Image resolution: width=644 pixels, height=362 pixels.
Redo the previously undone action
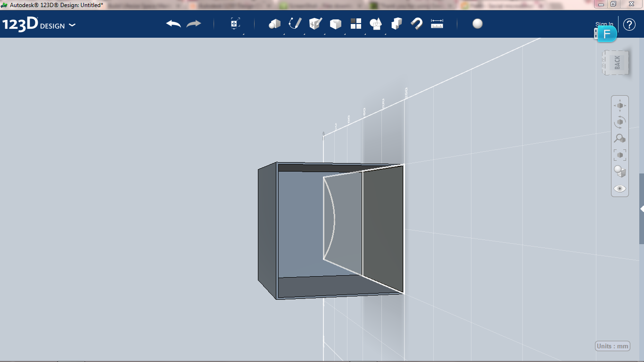pyautogui.click(x=194, y=24)
